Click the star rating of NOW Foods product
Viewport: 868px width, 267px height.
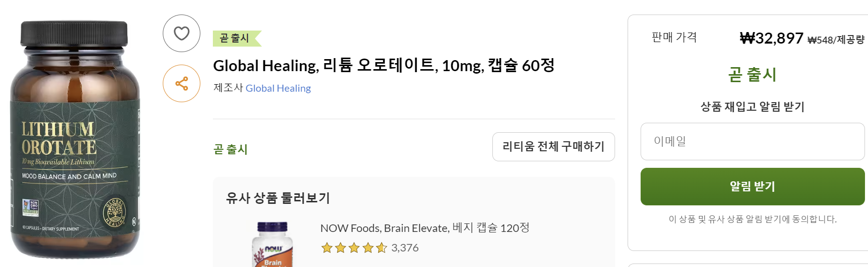point(354,248)
